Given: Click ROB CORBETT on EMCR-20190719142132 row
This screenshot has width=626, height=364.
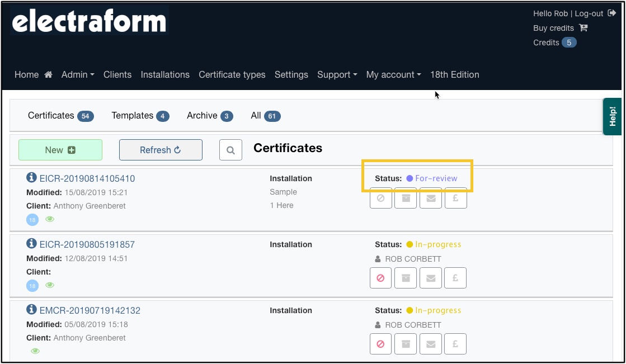Looking at the screenshot, I should 413,325.
